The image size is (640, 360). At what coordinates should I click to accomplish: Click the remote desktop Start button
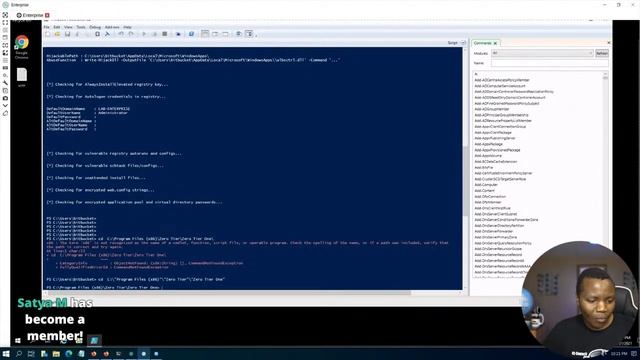18,340
